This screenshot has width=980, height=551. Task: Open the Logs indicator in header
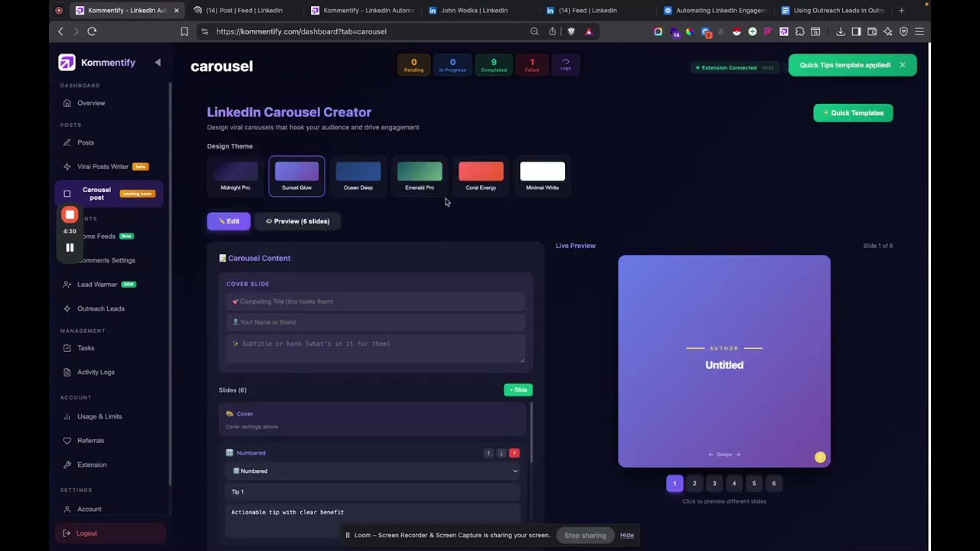(566, 65)
